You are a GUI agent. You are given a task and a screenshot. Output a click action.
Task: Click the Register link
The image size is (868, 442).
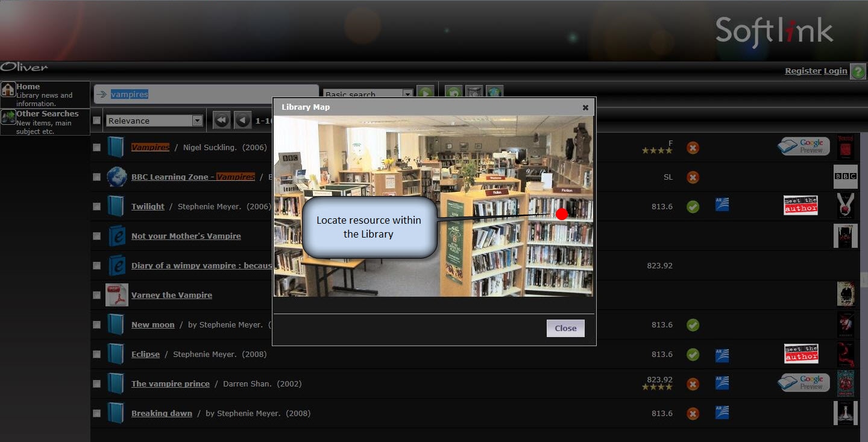(802, 71)
